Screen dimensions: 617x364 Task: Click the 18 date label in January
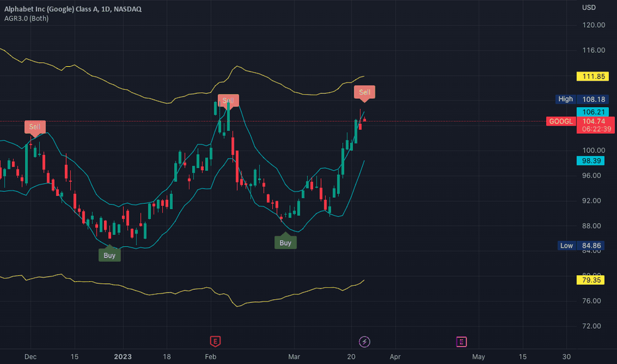(167, 357)
